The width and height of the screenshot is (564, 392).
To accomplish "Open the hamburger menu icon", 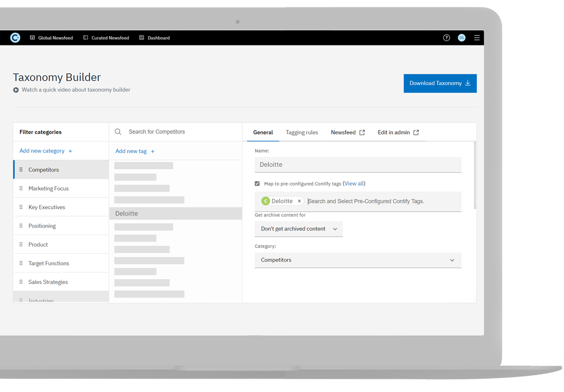I will click(477, 38).
